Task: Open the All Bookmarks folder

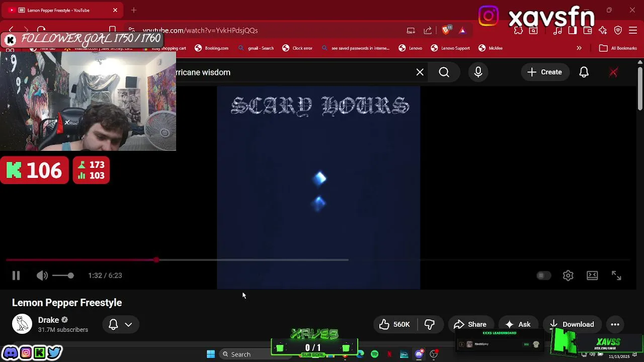Action: coord(618,48)
